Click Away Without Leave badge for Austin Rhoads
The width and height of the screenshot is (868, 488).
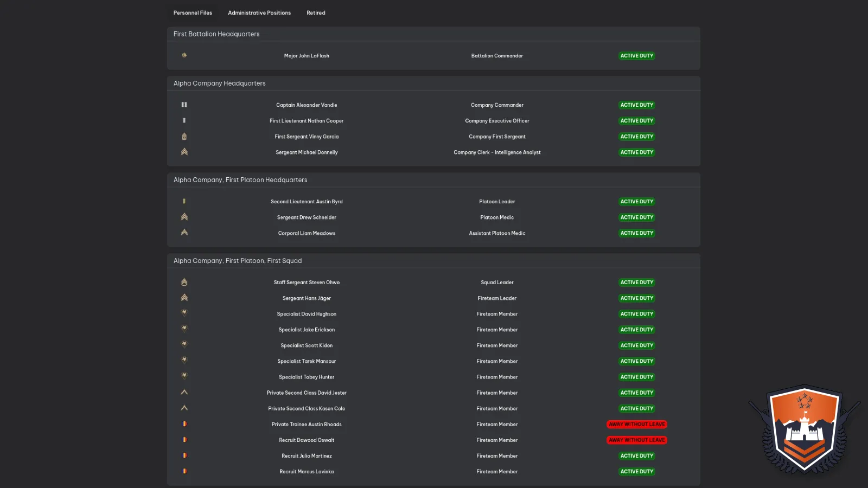[x=636, y=425]
